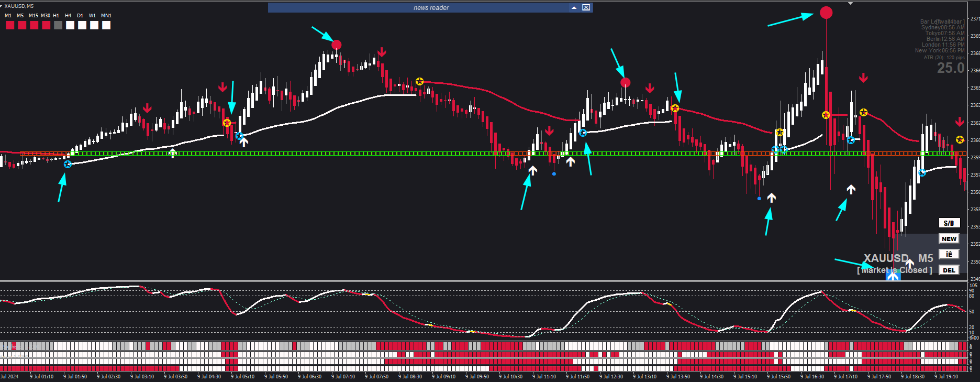Close the news reader panel

pos(586,7)
